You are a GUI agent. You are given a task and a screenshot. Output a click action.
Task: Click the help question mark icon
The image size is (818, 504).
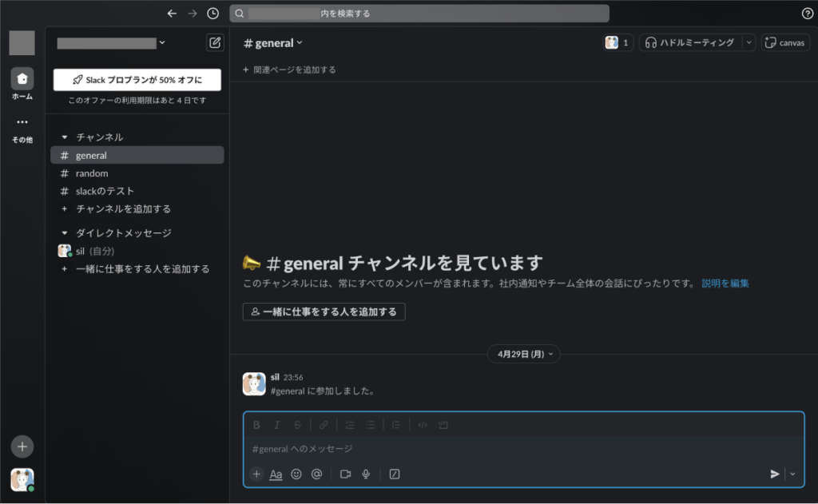pos(807,14)
